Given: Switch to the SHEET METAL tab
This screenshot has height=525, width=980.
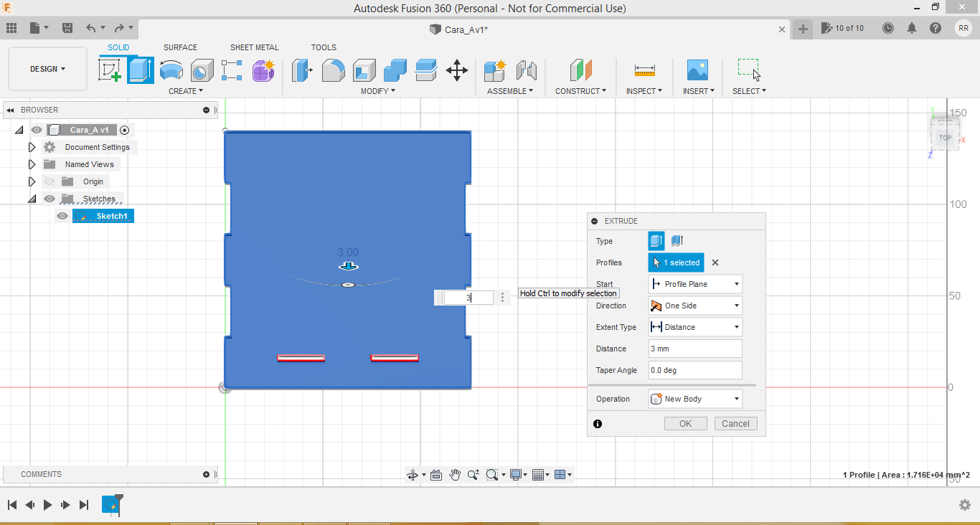Looking at the screenshot, I should tap(254, 47).
